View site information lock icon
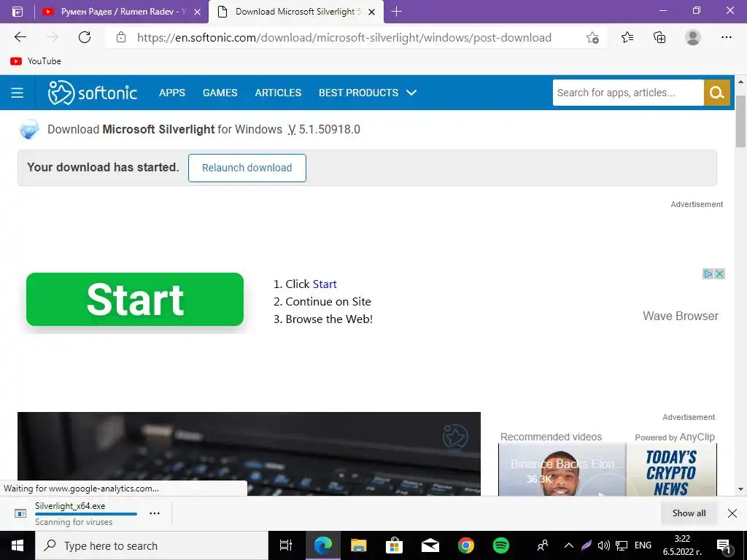747x560 pixels. (x=121, y=37)
